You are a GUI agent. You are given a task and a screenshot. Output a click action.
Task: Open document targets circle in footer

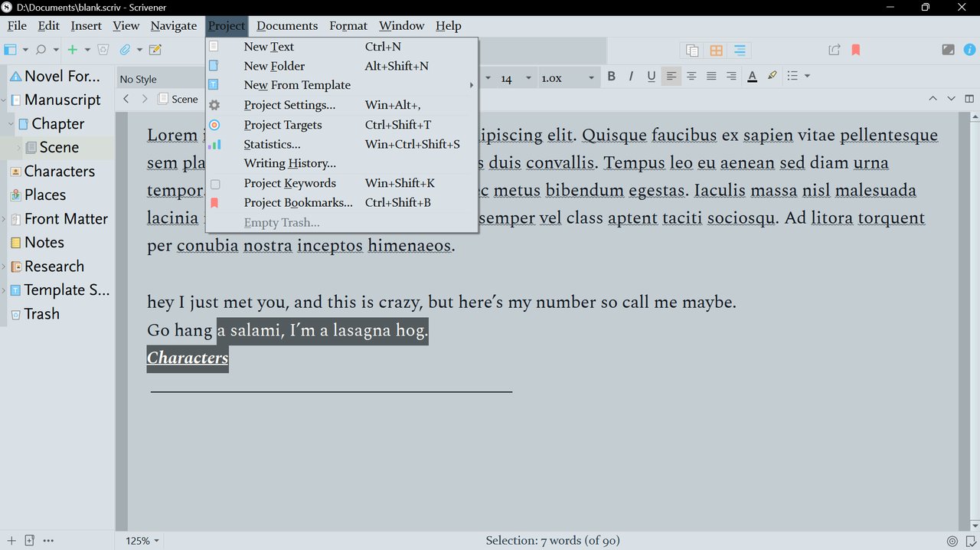pyautogui.click(x=952, y=541)
